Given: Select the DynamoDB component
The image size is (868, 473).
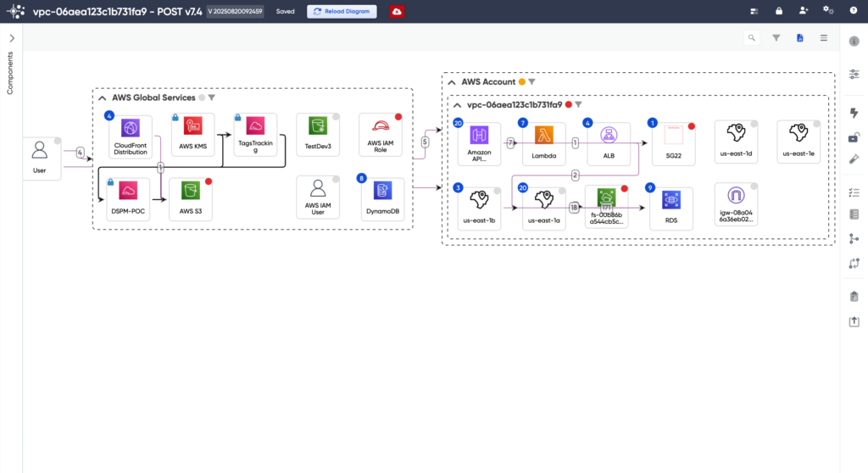Looking at the screenshot, I should [x=382, y=199].
